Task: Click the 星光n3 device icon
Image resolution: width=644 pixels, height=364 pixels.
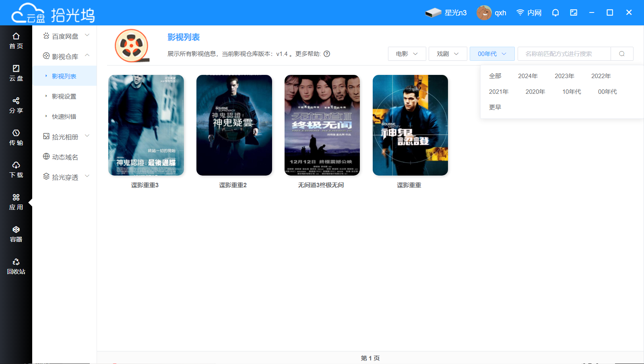Action: point(433,13)
